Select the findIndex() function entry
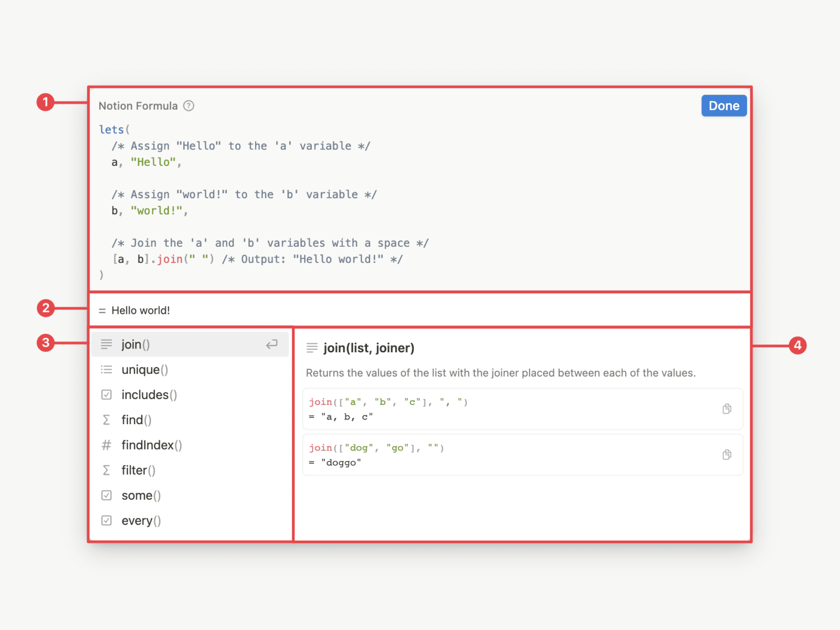The width and height of the screenshot is (840, 630). (x=151, y=445)
